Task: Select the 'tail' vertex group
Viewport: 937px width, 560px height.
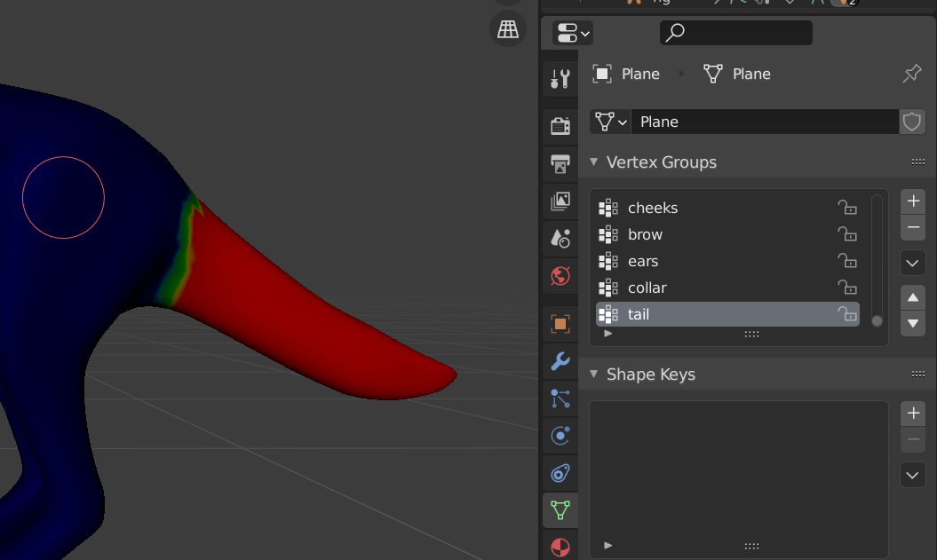Action: [727, 314]
